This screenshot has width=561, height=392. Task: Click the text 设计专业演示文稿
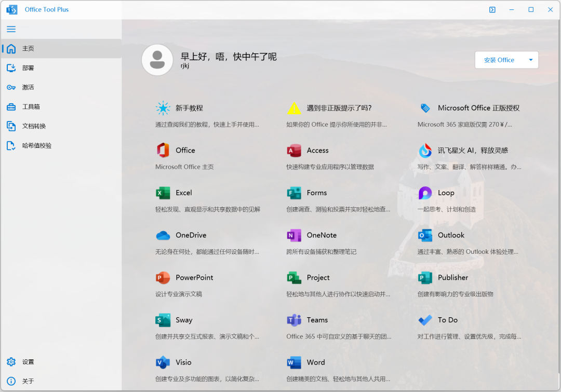click(x=179, y=294)
